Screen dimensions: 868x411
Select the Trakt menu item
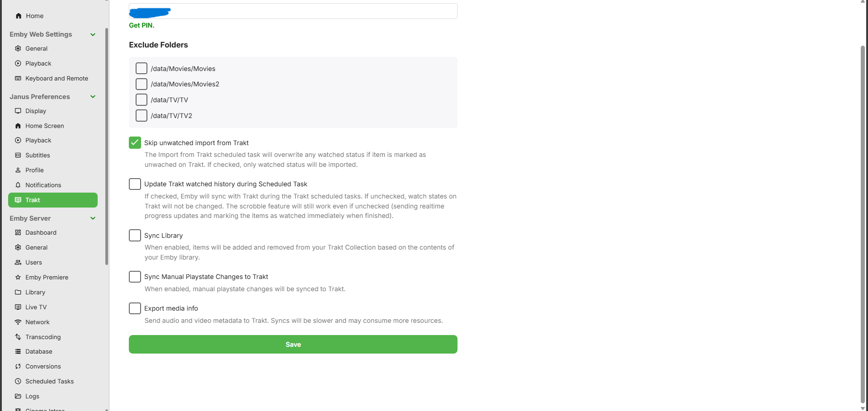[53, 200]
